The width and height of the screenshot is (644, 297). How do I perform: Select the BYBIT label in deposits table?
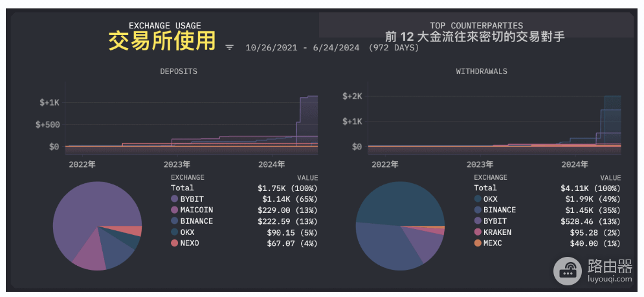pos(192,199)
